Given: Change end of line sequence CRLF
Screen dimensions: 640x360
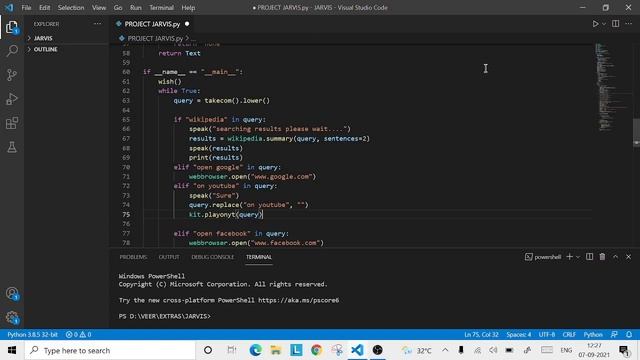Looking at the screenshot, I should 569,334.
